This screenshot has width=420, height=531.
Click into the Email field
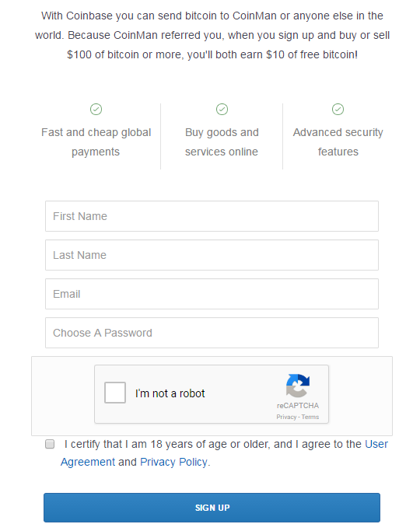click(212, 294)
